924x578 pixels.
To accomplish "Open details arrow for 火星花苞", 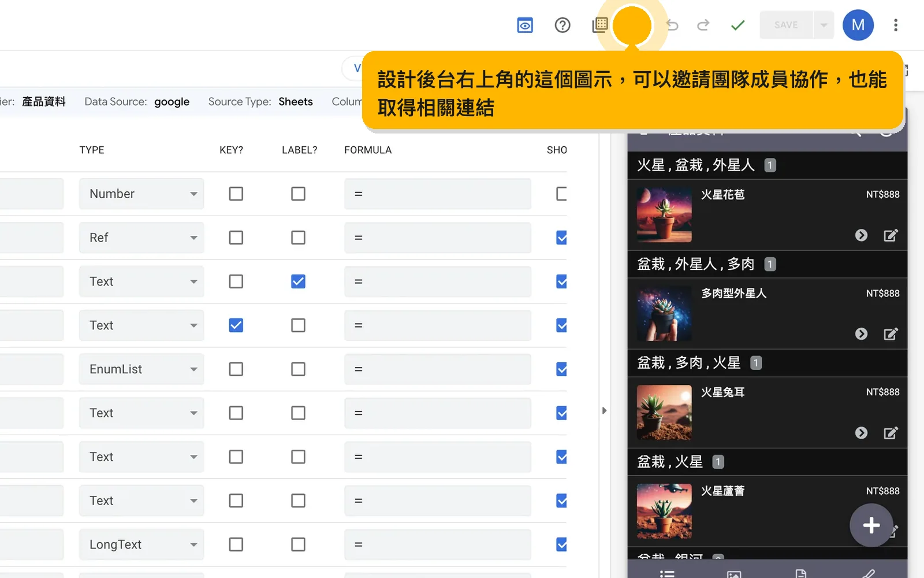I will tap(861, 235).
